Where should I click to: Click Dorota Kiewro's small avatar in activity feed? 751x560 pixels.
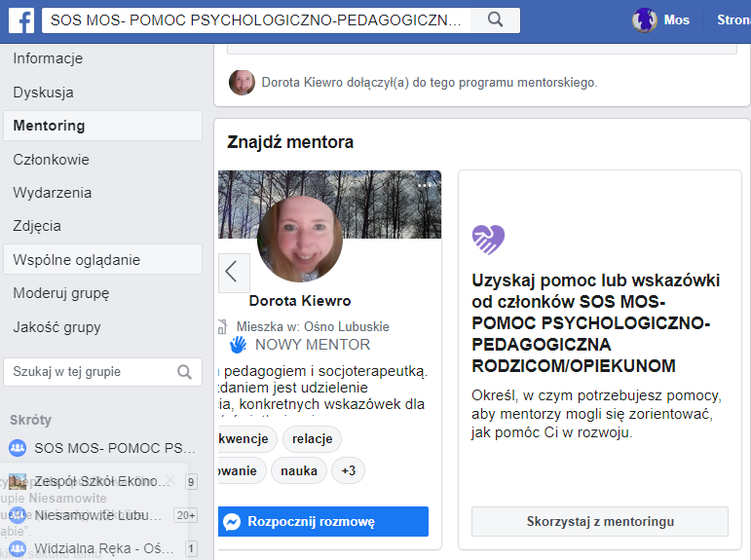coord(242,83)
